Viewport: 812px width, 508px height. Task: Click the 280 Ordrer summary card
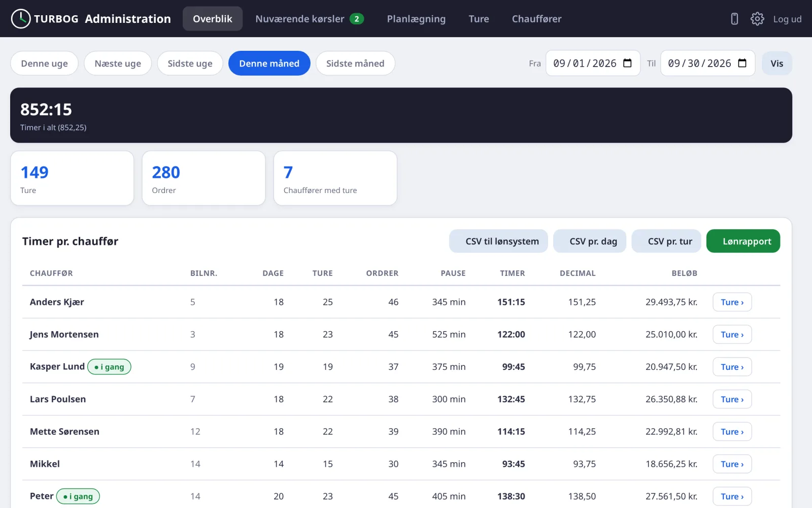[x=204, y=178]
